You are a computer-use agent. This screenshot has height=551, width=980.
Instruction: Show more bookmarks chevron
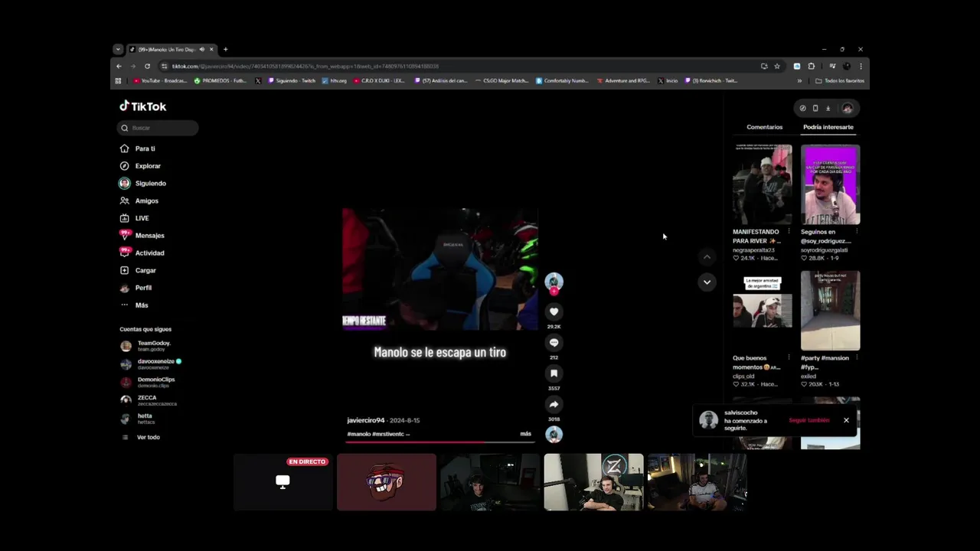799,80
